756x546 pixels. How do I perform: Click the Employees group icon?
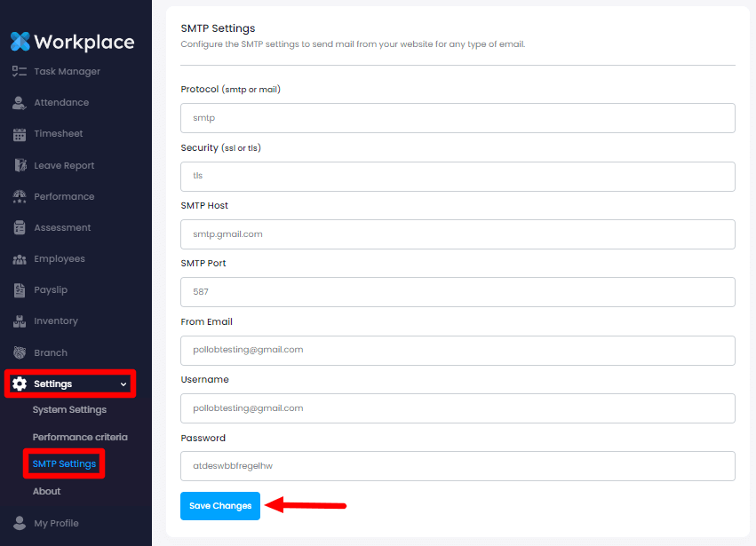point(20,259)
